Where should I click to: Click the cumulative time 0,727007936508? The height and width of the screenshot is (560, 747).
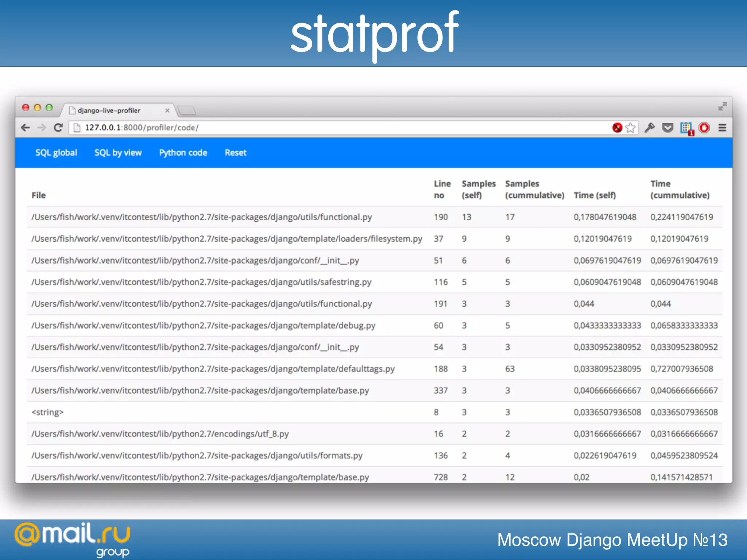pyautogui.click(x=682, y=369)
